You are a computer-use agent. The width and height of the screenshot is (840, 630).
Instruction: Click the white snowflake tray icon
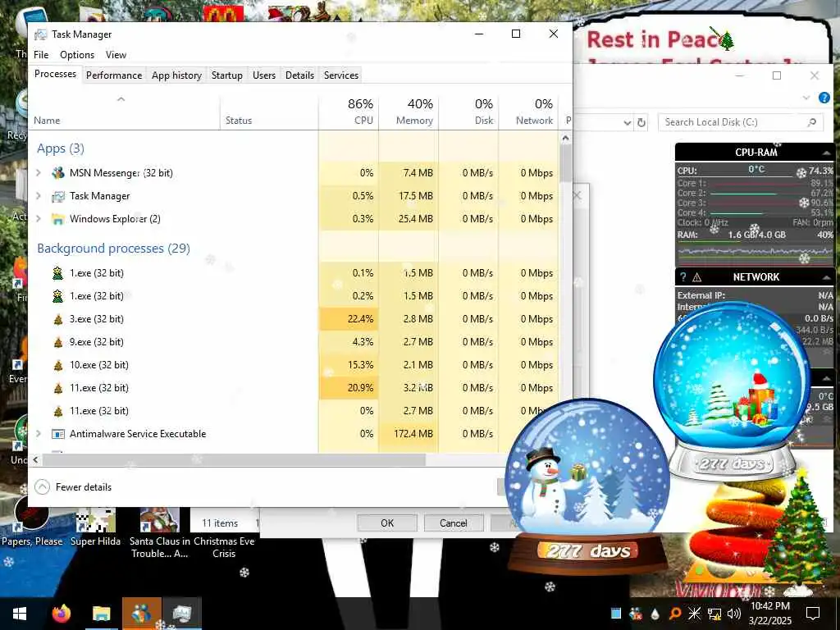tap(694, 614)
